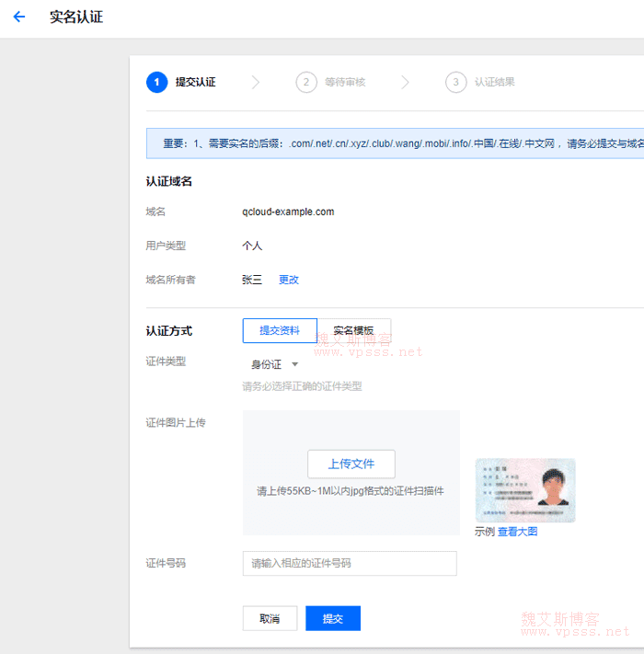Screen dimensions: 644x654
Task: Click the blue 重要 notice banner
Action: click(x=396, y=143)
